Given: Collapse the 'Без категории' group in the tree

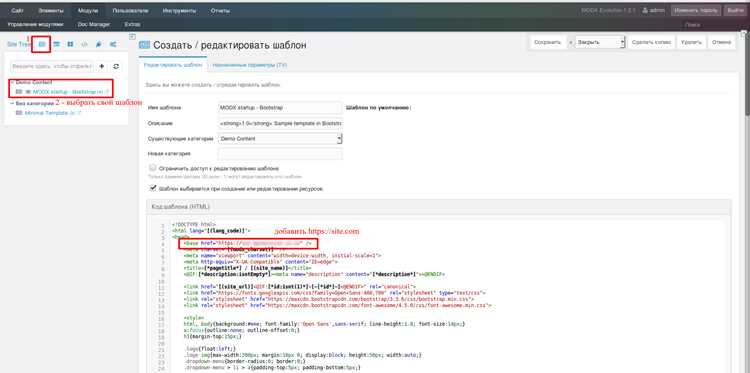Looking at the screenshot, I should (x=12, y=103).
